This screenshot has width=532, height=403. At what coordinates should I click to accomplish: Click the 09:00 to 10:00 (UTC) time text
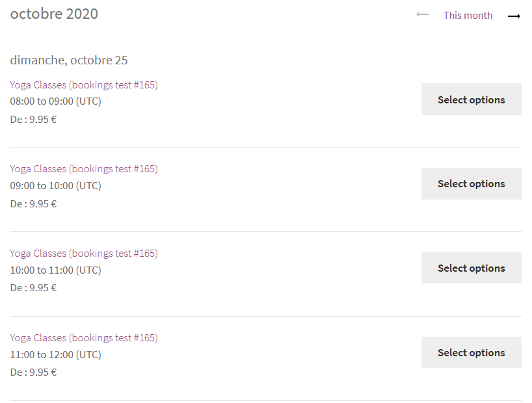click(56, 186)
